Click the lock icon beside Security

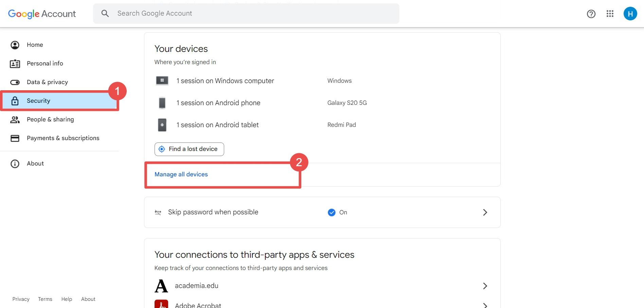coord(15,100)
